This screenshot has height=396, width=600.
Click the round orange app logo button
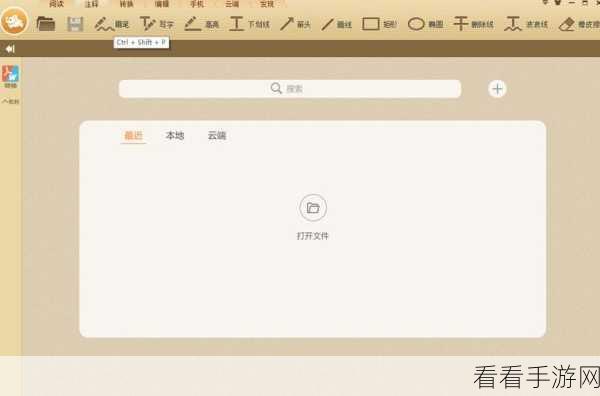pos(14,22)
